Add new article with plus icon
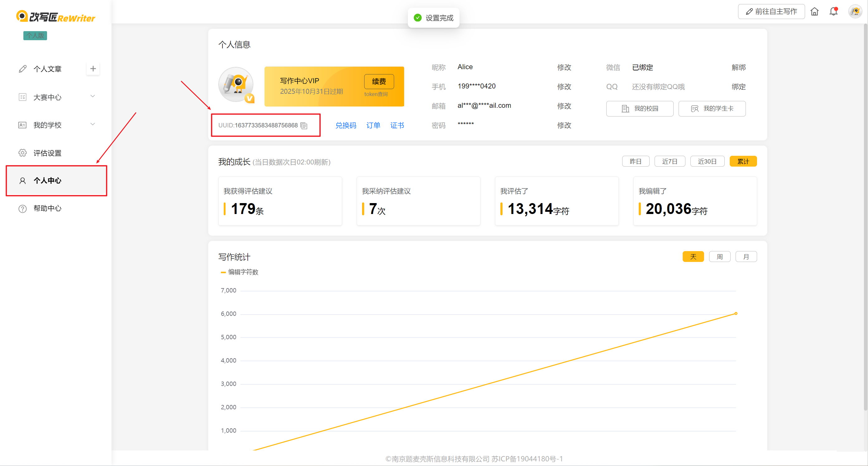 point(93,69)
